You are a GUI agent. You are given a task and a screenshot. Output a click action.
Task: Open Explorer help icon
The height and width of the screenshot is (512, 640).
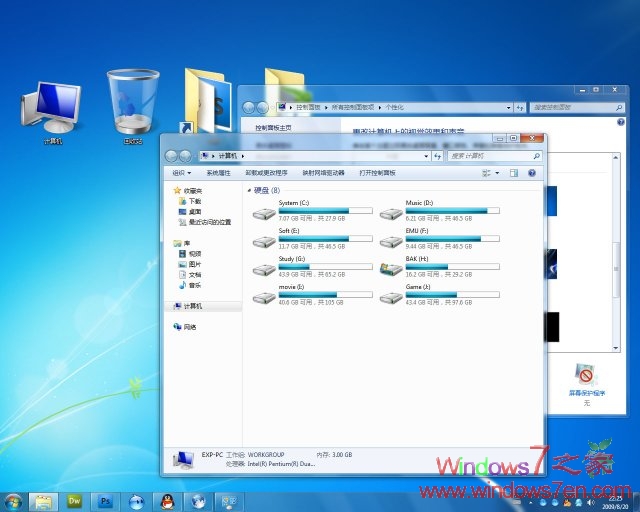point(532,173)
